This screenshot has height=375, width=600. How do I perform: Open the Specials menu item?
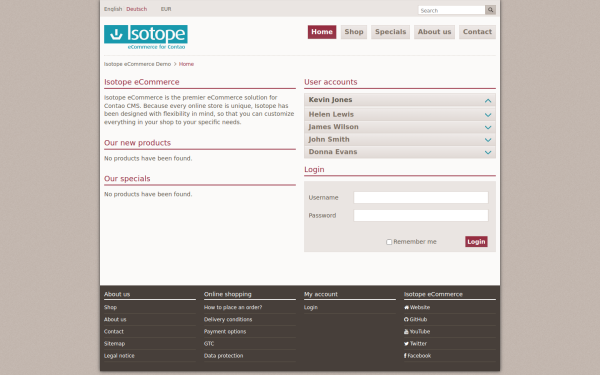coord(390,32)
